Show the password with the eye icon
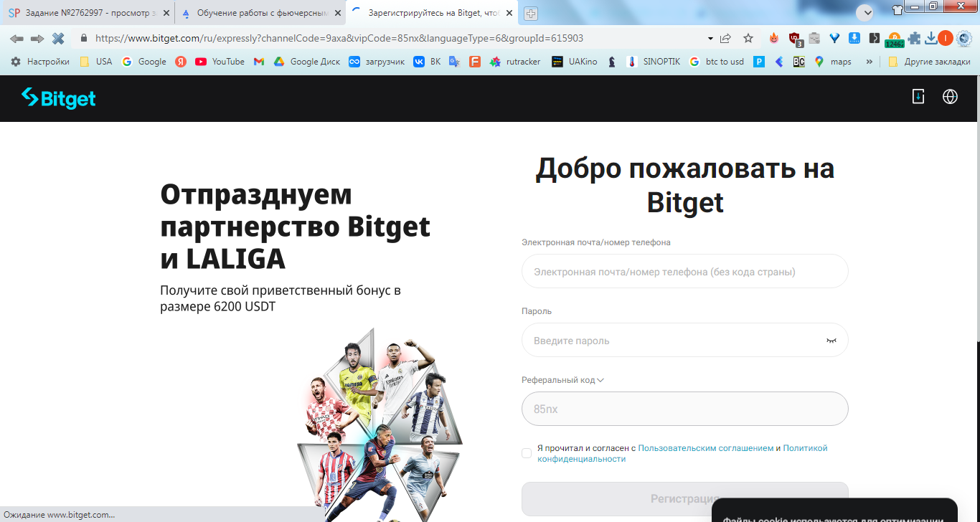 pyautogui.click(x=831, y=341)
